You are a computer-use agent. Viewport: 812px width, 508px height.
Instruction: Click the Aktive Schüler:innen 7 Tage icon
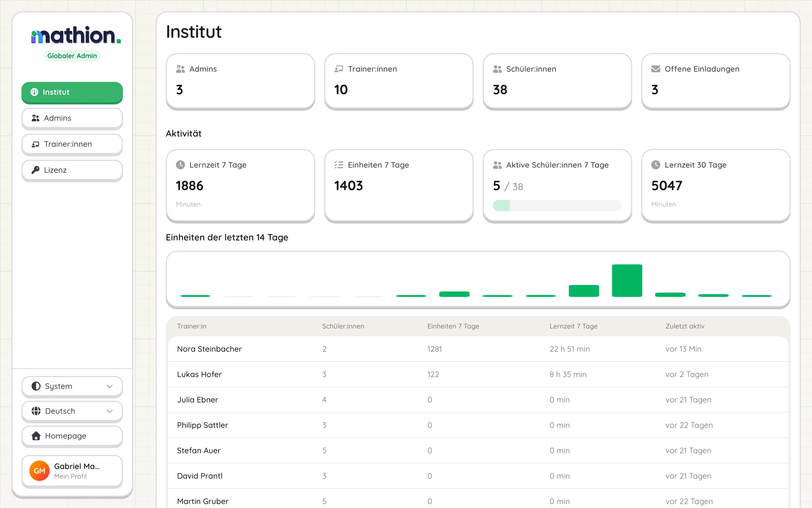tap(497, 165)
